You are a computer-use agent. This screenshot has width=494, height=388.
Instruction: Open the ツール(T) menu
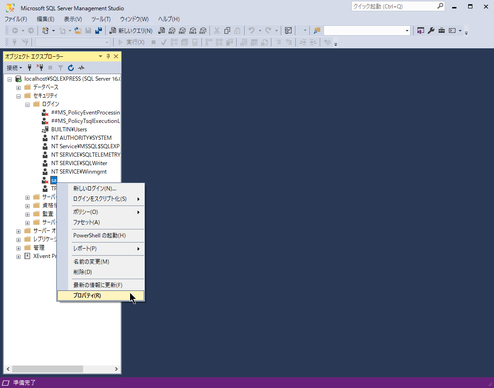point(101,19)
